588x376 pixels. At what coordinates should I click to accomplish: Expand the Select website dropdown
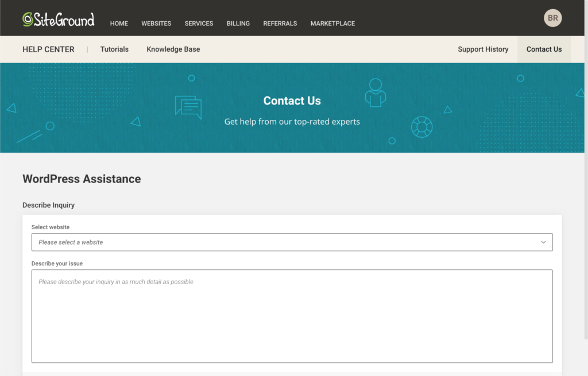[x=292, y=242]
